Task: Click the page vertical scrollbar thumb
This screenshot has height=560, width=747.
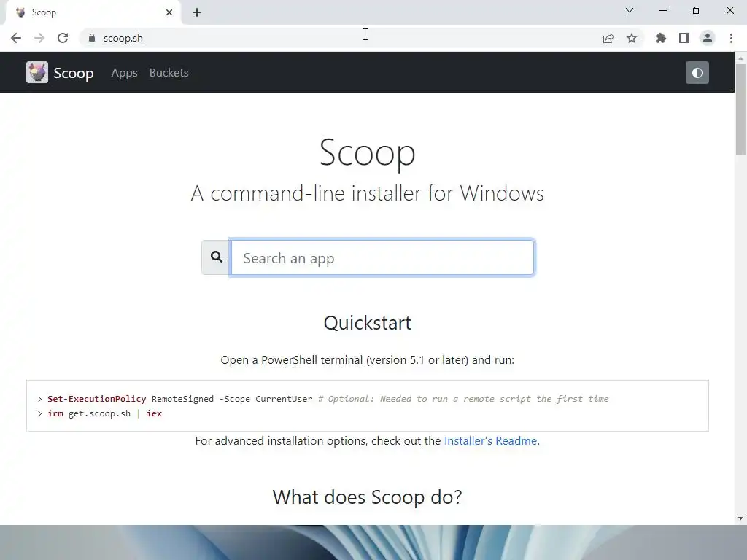Action: point(740,109)
